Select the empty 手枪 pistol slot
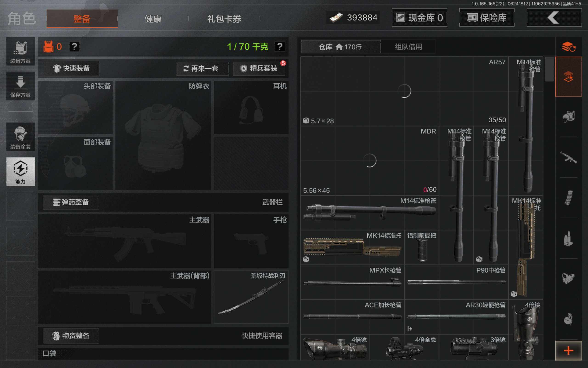The width and height of the screenshot is (588, 368). click(x=251, y=241)
